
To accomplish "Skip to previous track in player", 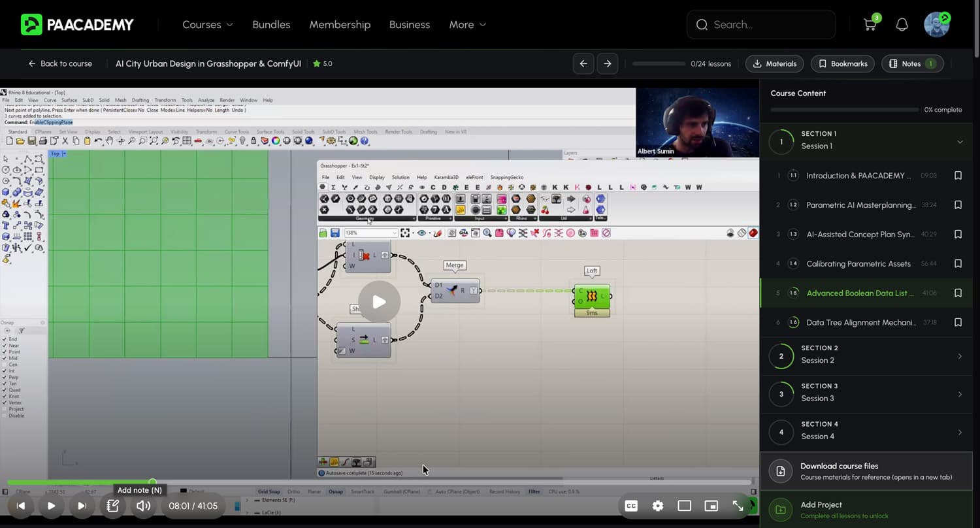I will pos(21,505).
